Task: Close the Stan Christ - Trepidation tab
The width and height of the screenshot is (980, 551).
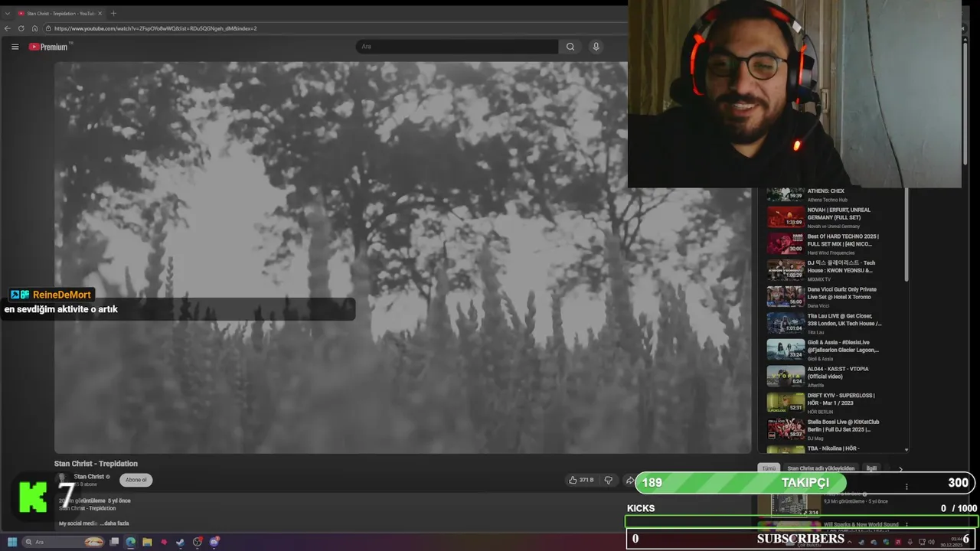Action: [100, 13]
